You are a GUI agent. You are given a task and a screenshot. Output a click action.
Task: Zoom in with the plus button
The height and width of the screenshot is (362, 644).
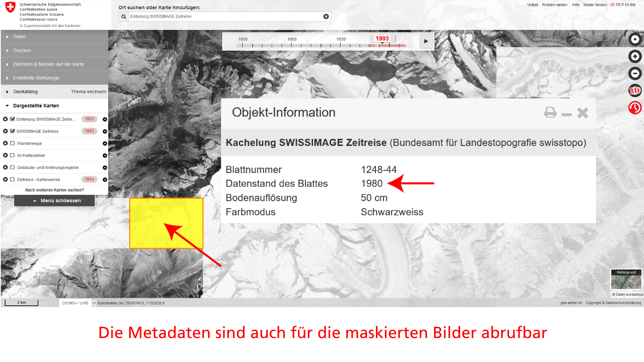[635, 56]
